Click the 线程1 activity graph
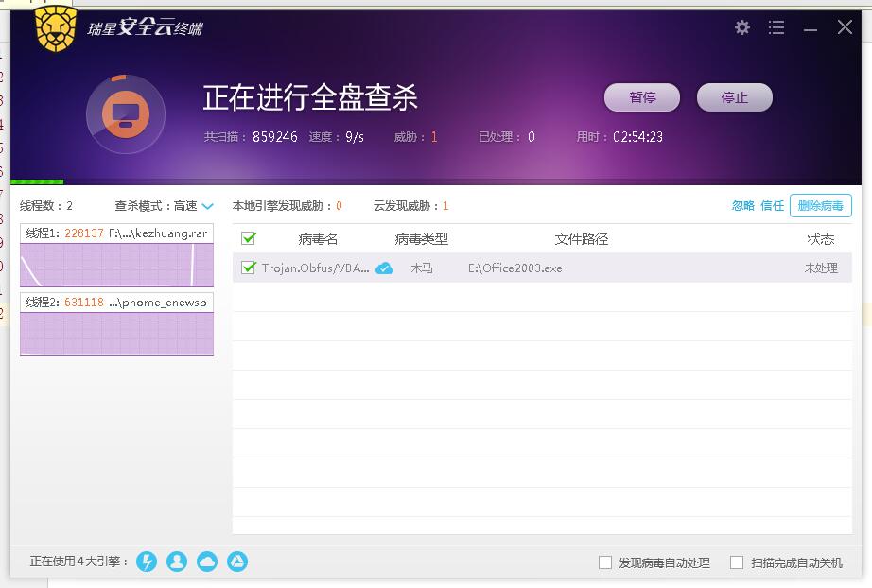872x588 pixels. (x=116, y=265)
